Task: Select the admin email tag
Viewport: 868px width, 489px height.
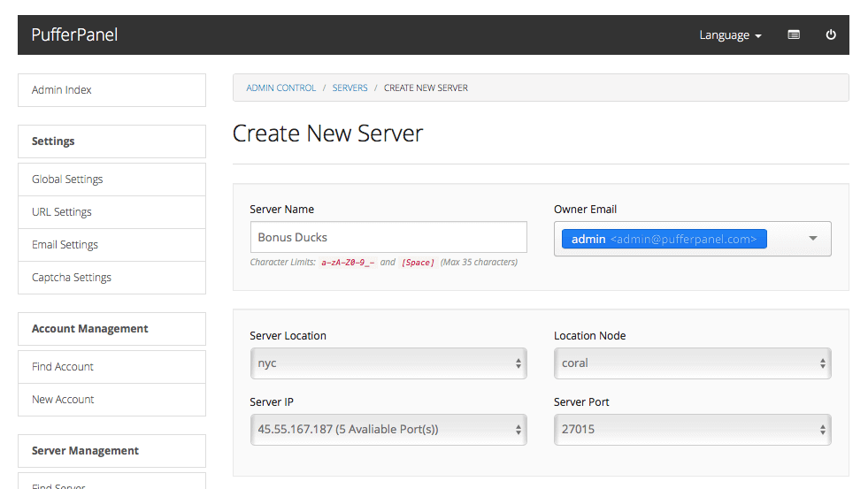Action: pyautogui.click(x=664, y=240)
